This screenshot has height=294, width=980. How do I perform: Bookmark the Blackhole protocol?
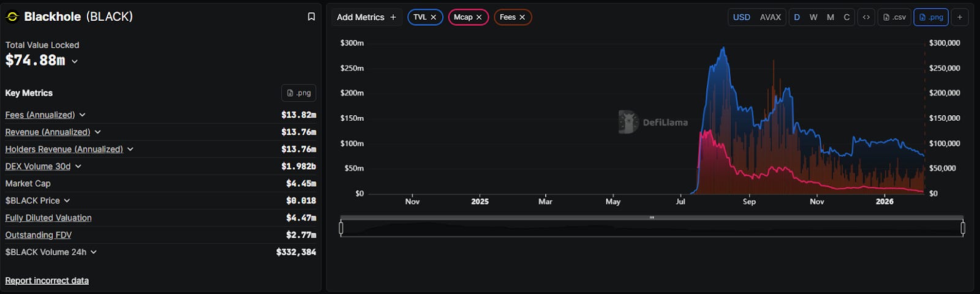pos(311,17)
